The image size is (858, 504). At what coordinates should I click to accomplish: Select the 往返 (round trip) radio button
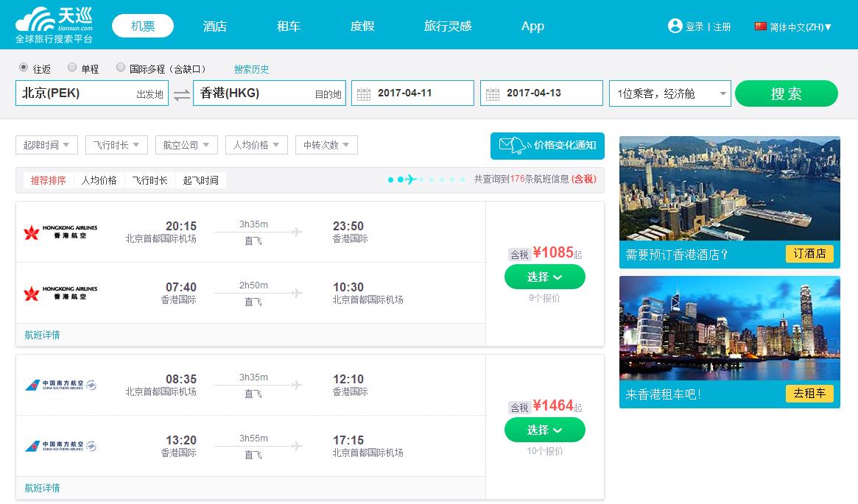[x=24, y=68]
